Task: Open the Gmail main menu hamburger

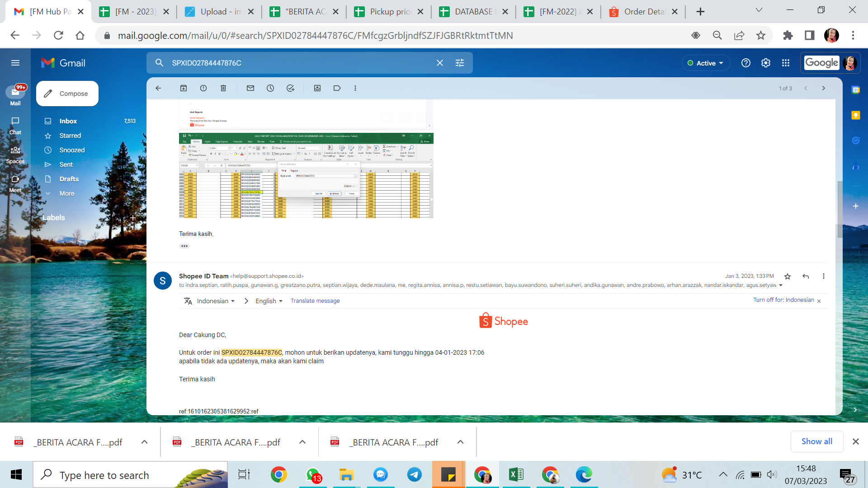Action: pyautogui.click(x=15, y=63)
